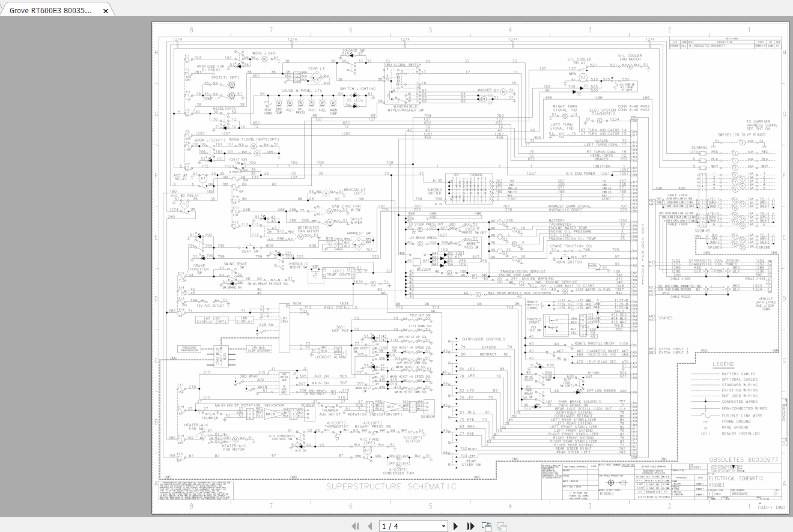Click the GROVE logo in title block
The image size is (793, 532).
tap(727, 468)
